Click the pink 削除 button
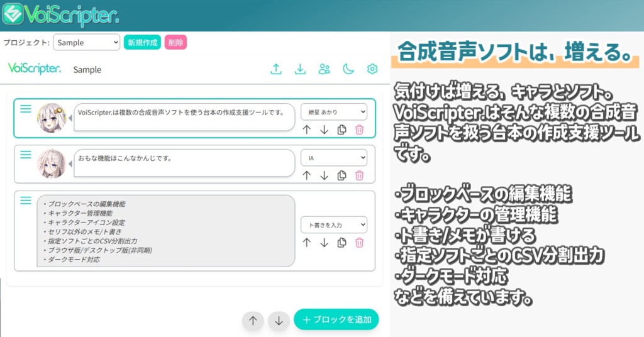This screenshot has height=337, width=644. [176, 42]
